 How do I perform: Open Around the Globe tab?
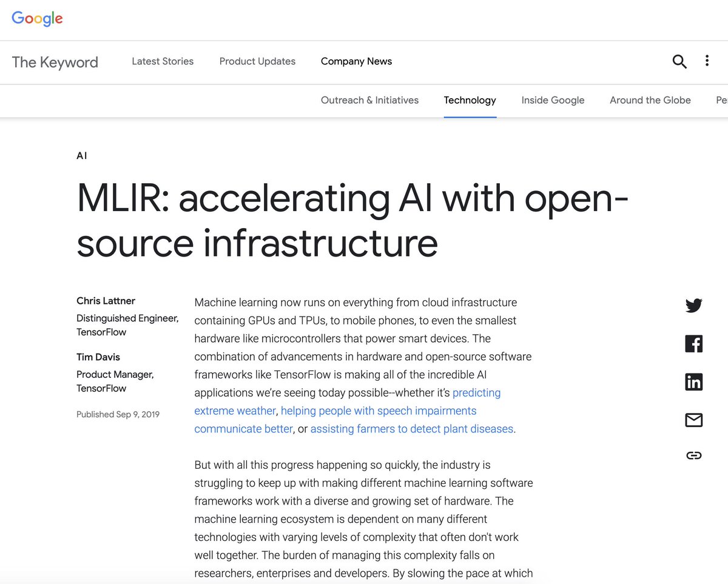click(650, 100)
